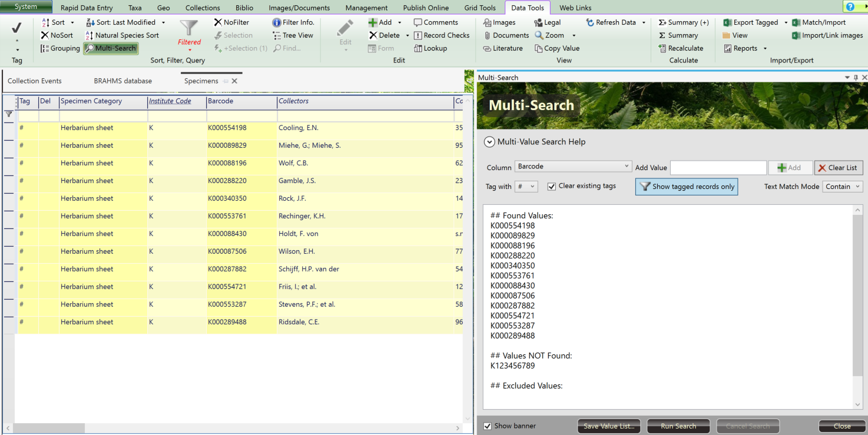
Task: Open the Delete dropdown arrow
Action: click(408, 35)
